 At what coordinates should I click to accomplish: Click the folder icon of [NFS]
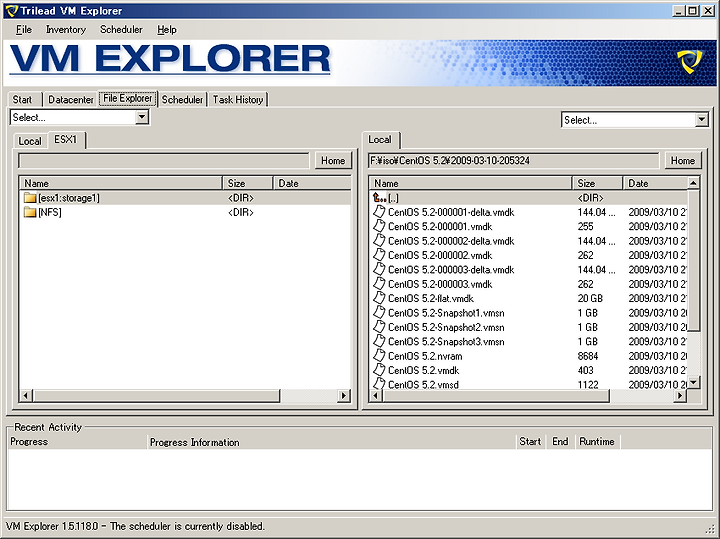coord(30,212)
